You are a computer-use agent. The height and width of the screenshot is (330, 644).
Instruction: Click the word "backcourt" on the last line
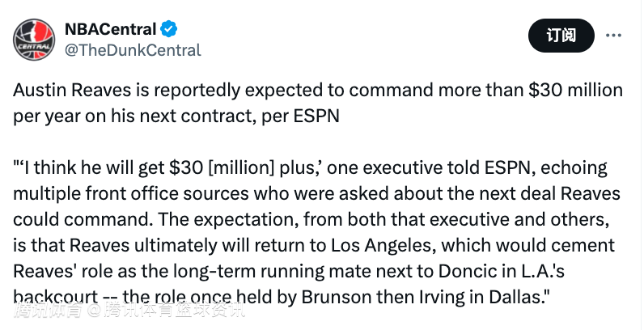click(56, 297)
